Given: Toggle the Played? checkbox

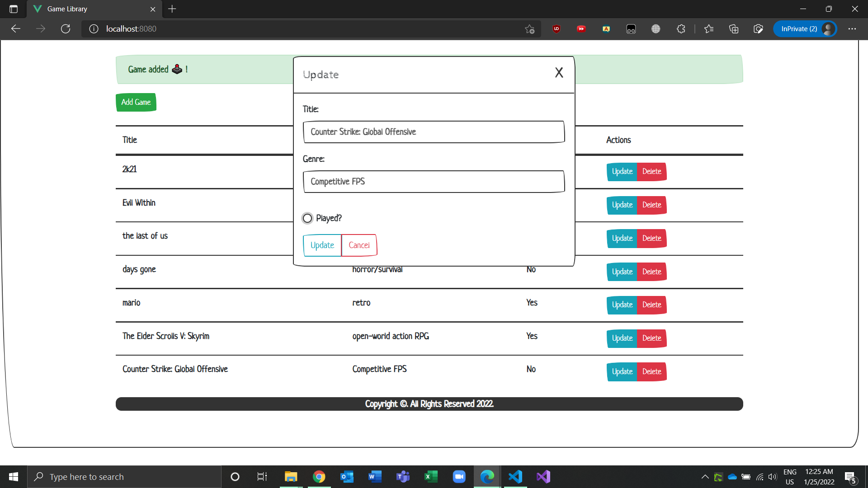Looking at the screenshot, I should [x=307, y=218].
